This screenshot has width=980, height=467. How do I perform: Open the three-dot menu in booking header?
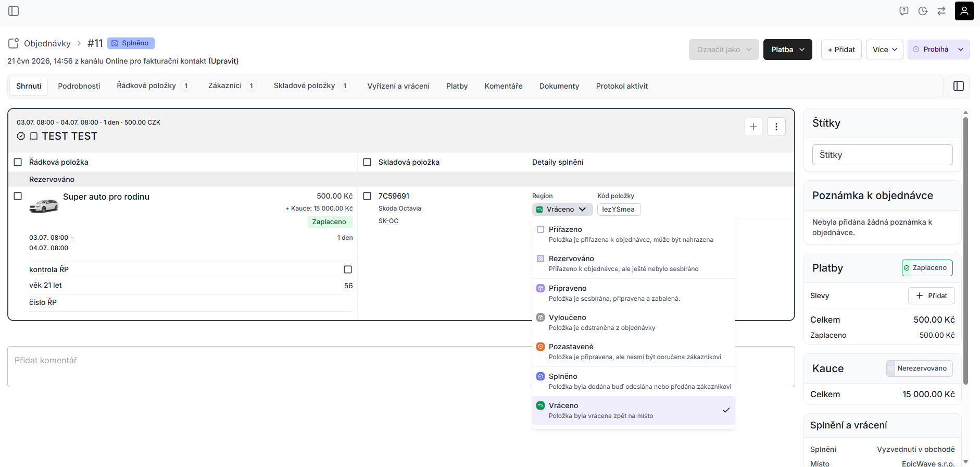click(x=776, y=127)
